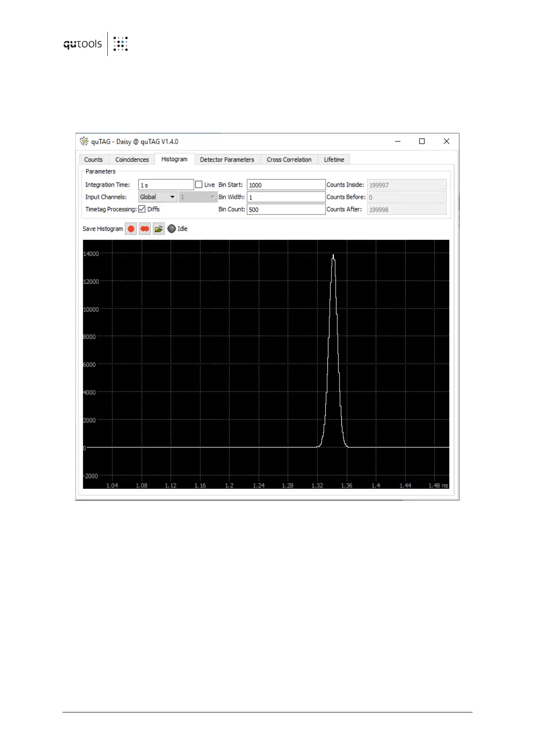Click the Bin Width input field
535x756 pixels.
click(286, 197)
